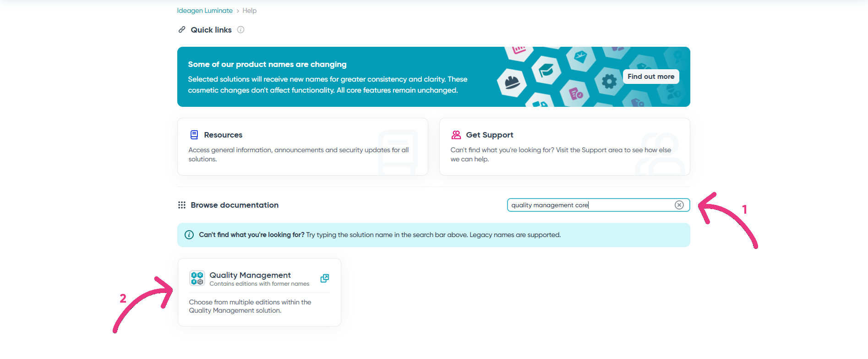The width and height of the screenshot is (868, 359).
Task: Click the gear hexagon icon in banner
Action: tap(609, 82)
